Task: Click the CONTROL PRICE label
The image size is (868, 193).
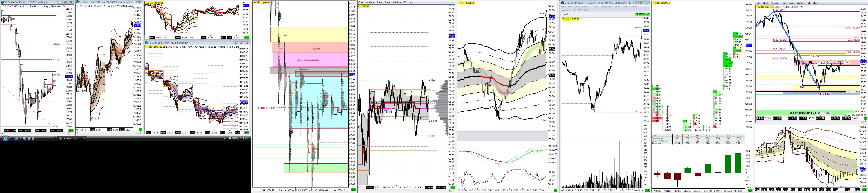Action: point(266,108)
